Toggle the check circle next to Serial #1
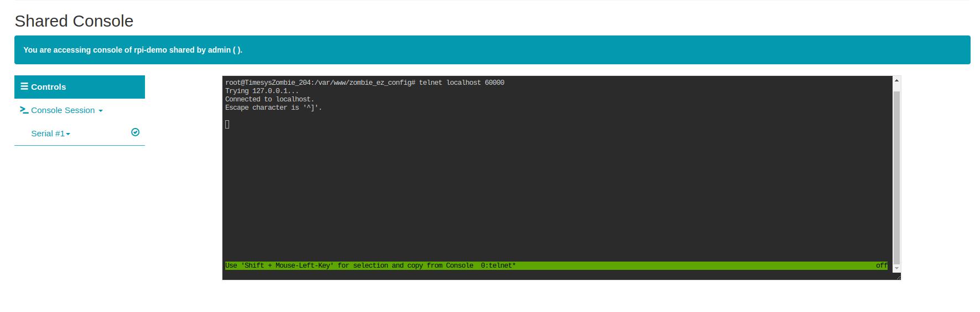Viewport: 980px width, 312px height. point(135,132)
